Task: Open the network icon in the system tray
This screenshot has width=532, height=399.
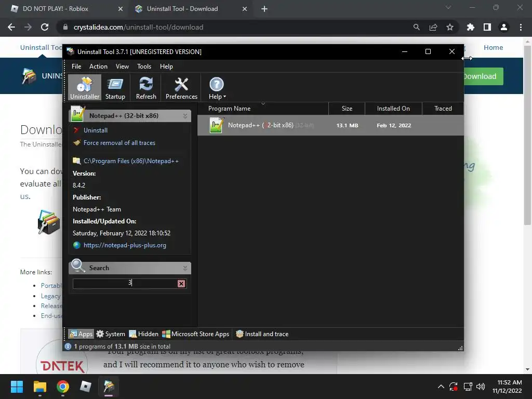Action: point(468,387)
